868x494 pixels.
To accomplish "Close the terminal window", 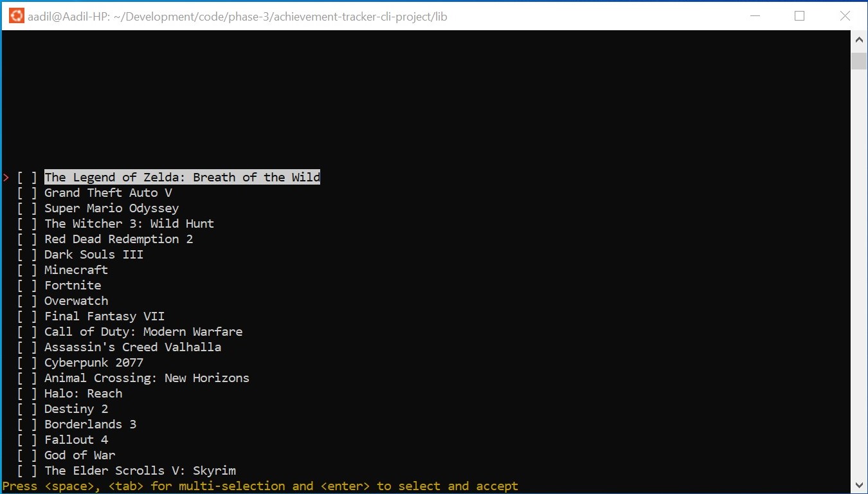I will (x=845, y=16).
